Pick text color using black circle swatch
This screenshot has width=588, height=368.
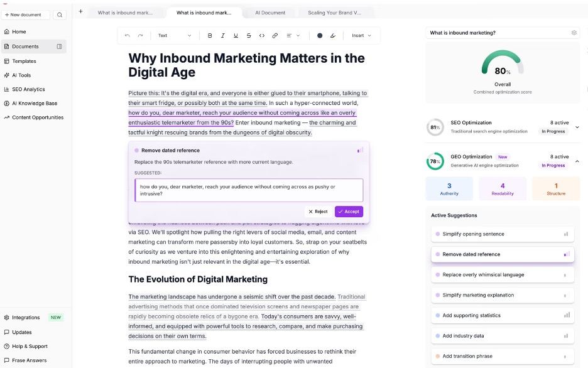(320, 36)
